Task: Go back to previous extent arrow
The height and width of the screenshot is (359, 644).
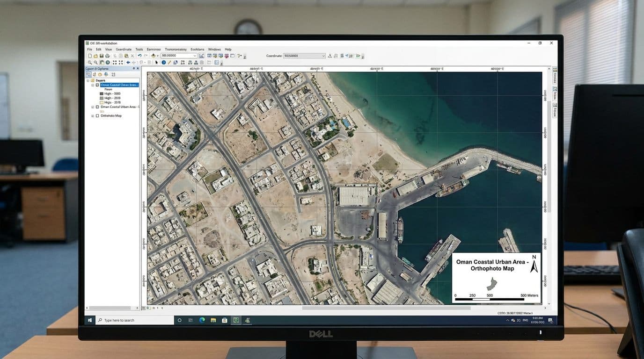Action: point(128,62)
